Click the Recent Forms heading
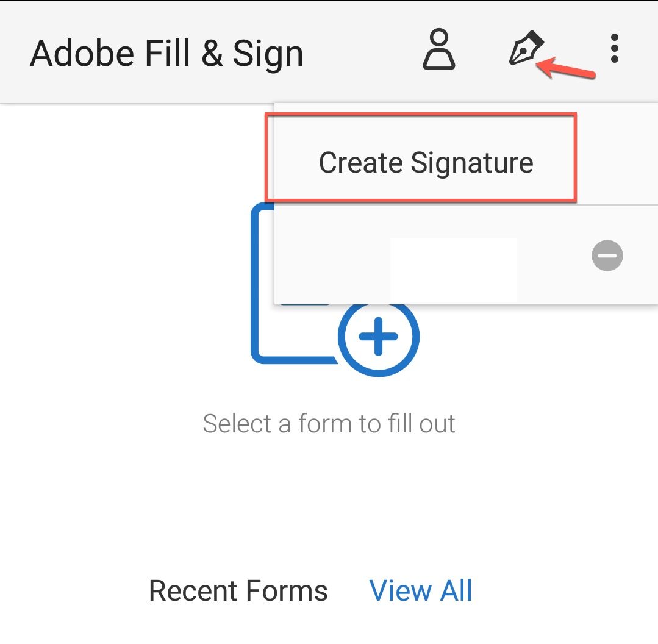This screenshot has width=658, height=644. point(238,591)
